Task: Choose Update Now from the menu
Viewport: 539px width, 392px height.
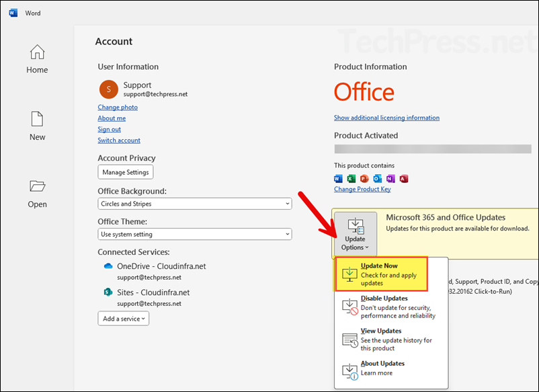Action: point(381,274)
